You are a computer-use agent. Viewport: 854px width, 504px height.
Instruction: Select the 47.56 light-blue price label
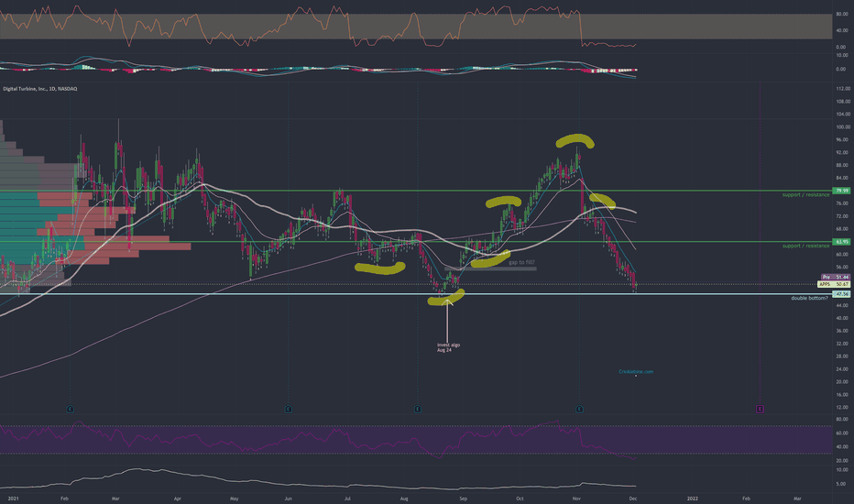(841, 293)
